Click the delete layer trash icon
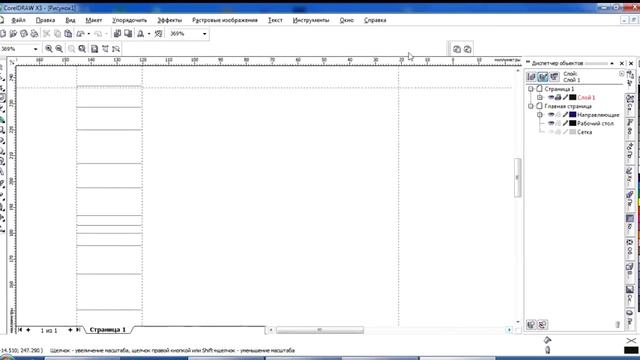The width and height of the screenshot is (640, 360). click(618, 325)
